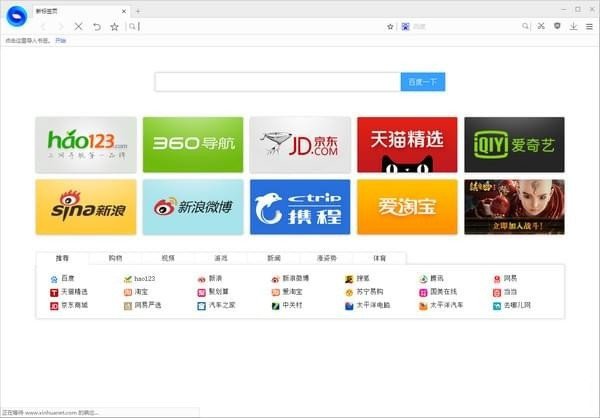Click inside the Baidu search input

[277, 82]
